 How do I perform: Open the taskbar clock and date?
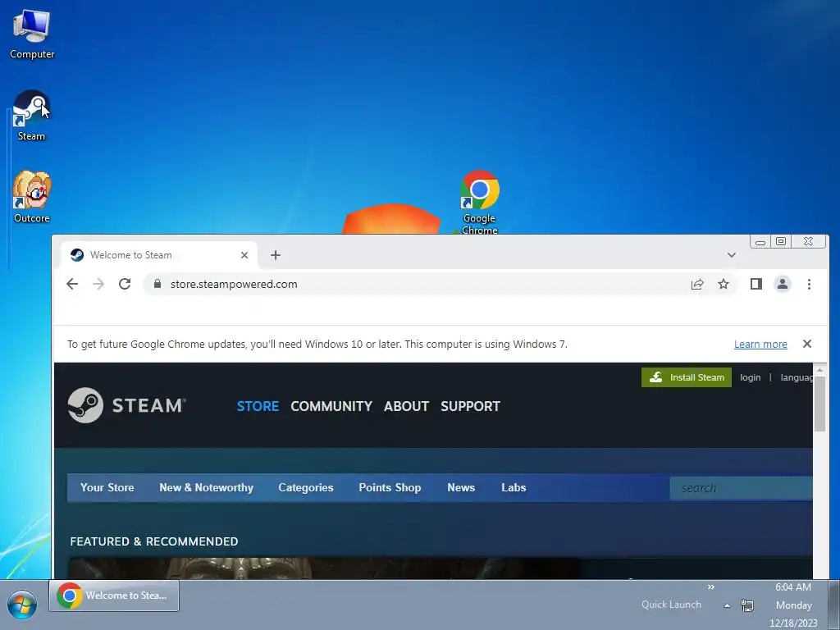click(793, 605)
